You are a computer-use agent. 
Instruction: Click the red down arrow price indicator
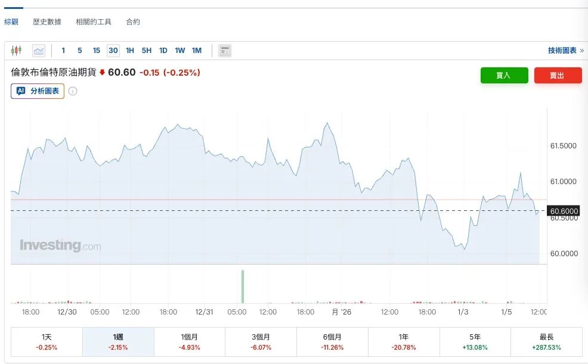[x=102, y=73]
